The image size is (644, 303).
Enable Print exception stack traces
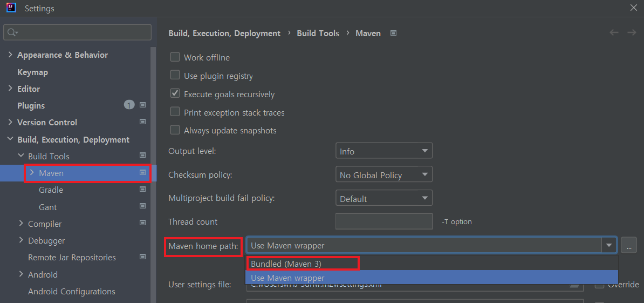pyautogui.click(x=175, y=112)
